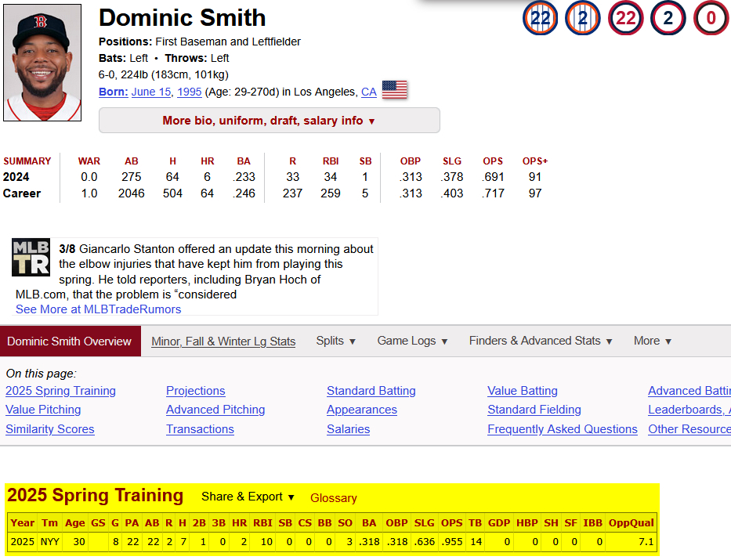Image resolution: width=731 pixels, height=560 pixels.
Task: Click the NYY team cell
Action: tap(49, 542)
